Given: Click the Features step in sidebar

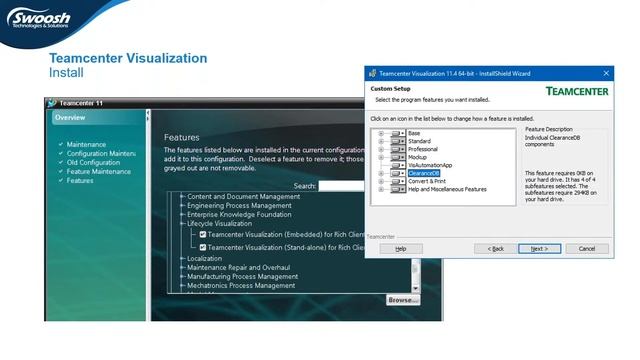Looking at the screenshot, I should [80, 180].
